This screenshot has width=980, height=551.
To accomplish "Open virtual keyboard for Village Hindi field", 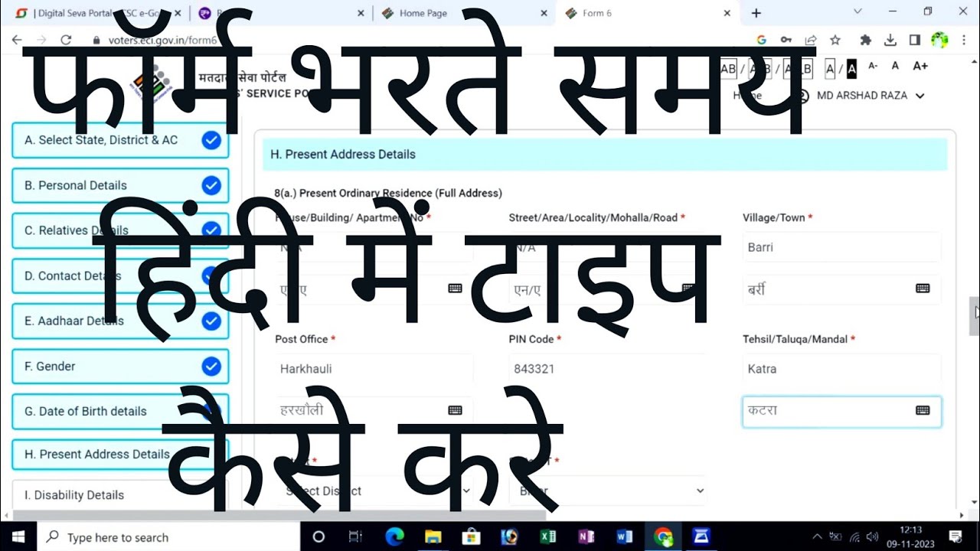I will pyautogui.click(x=923, y=289).
